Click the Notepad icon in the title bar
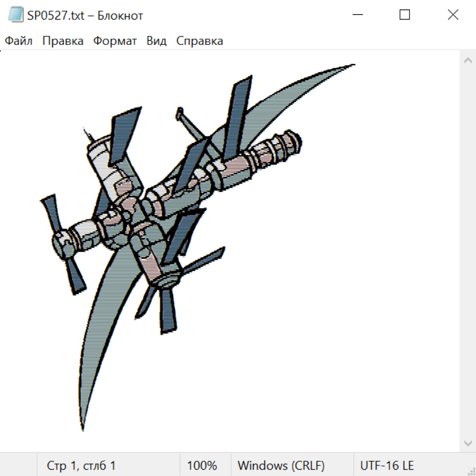The height and width of the screenshot is (476, 476). 15,15
